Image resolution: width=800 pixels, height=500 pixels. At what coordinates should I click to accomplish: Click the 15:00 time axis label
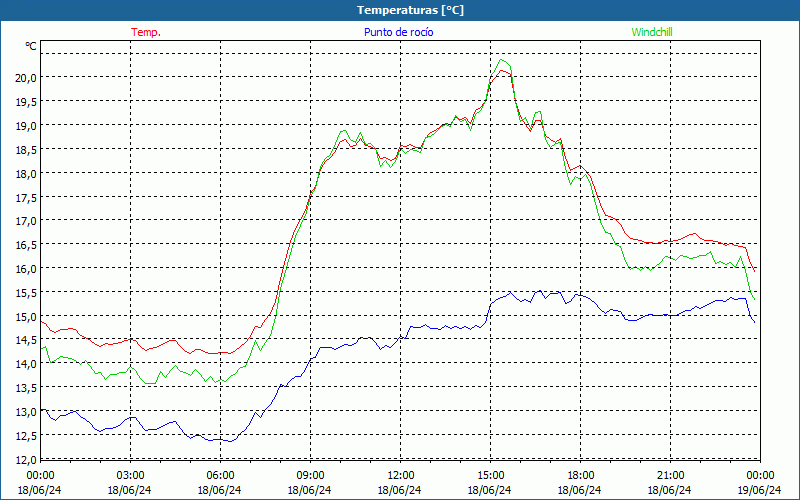pyautogui.click(x=490, y=476)
